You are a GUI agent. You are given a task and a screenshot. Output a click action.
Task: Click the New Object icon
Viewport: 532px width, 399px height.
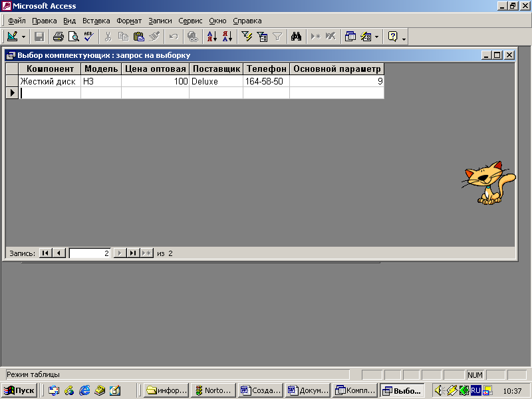click(x=366, y=37)
